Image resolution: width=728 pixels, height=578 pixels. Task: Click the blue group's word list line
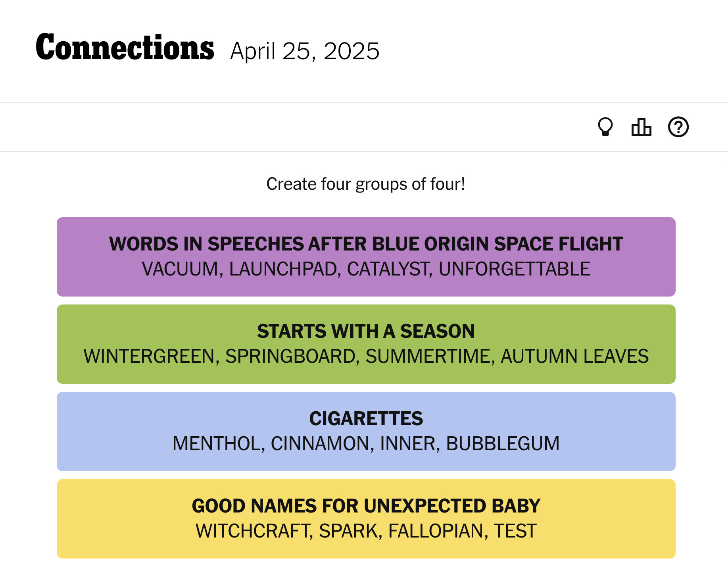click(x=366, y=444)
